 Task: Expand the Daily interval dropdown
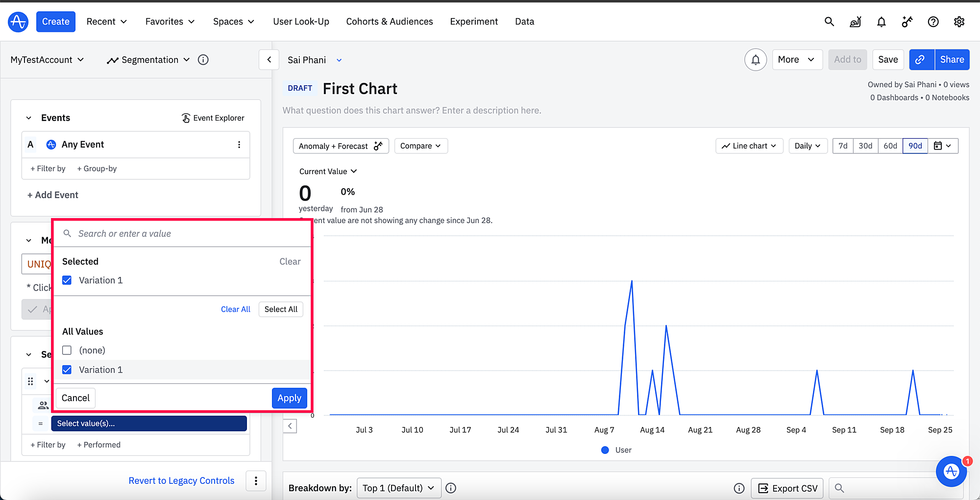(808, 146)
